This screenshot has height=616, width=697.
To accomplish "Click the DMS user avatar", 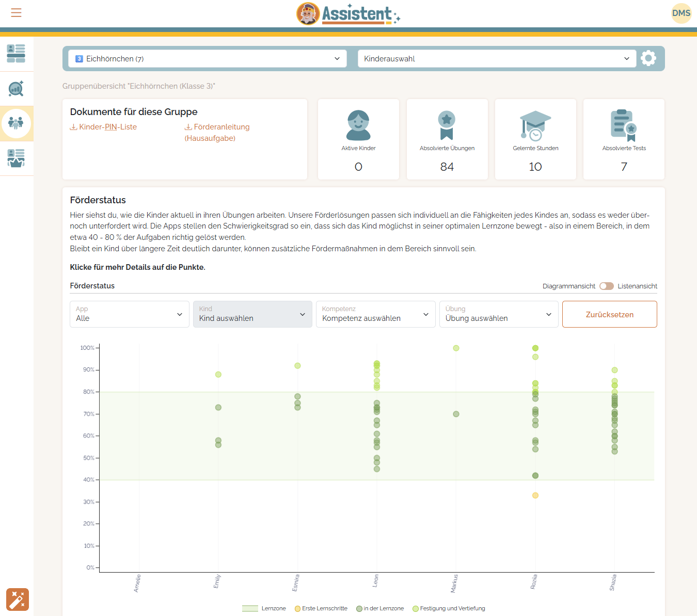I will pos(681,13).
